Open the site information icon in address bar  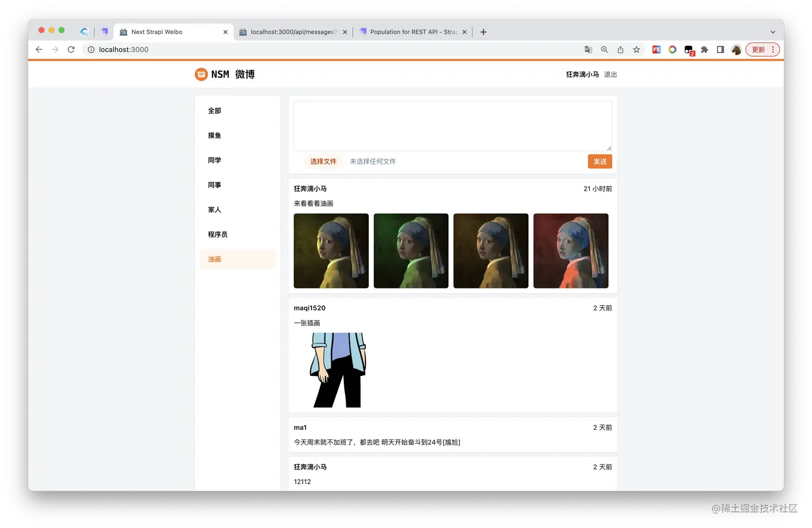click(91, 49)
